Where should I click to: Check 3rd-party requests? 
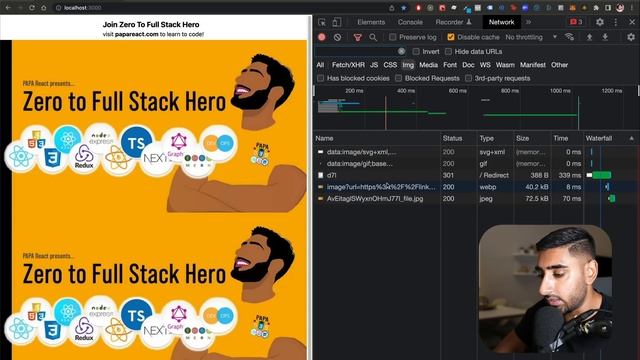click(469, 78)
